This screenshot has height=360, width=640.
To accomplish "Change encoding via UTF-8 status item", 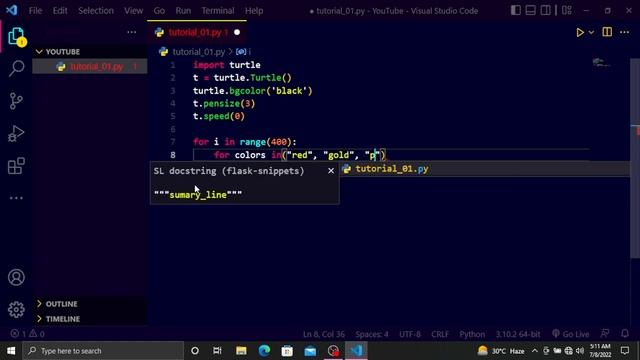I will tap(410, 334).
